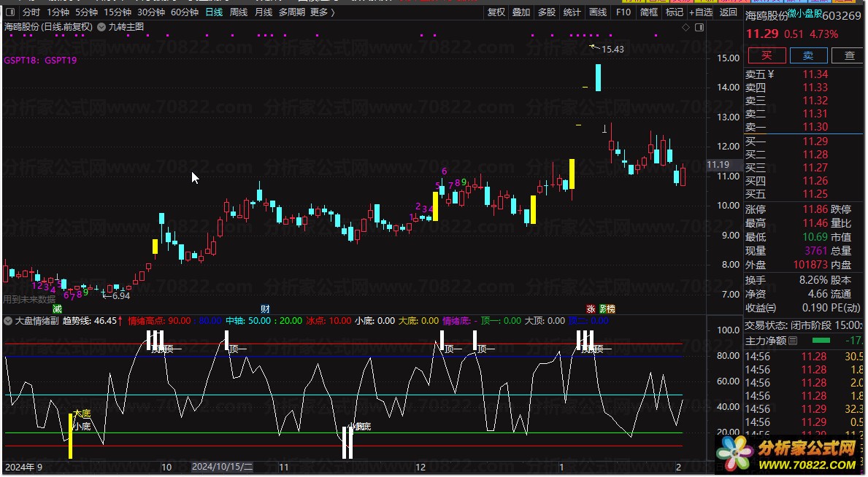This screenshot has width=868, height=477.
Task: Click the diamond icon above the price chart
Action: [685, 27]
